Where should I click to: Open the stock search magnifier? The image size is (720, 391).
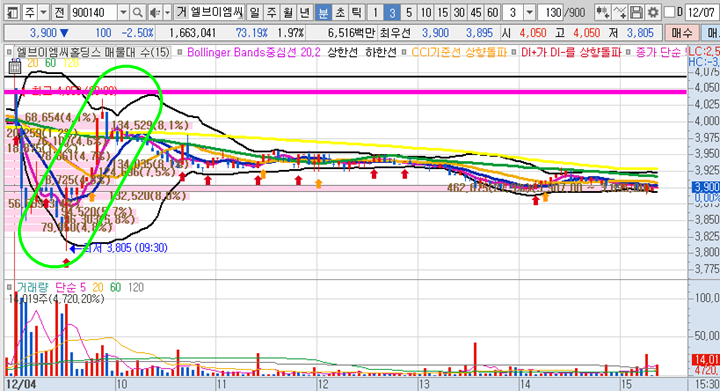[x=137, y=12]
